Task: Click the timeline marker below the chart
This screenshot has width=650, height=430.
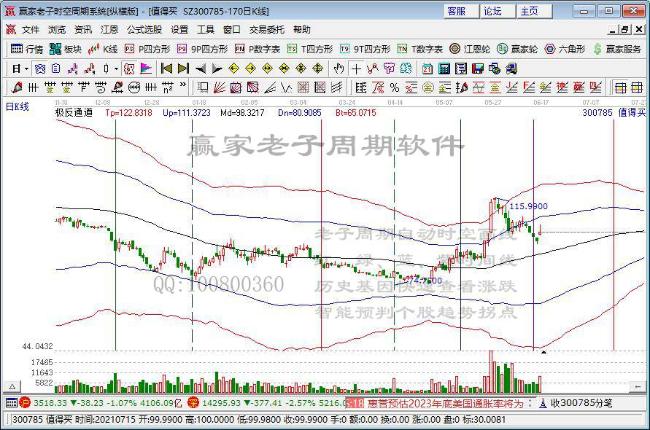Action: 543,352
